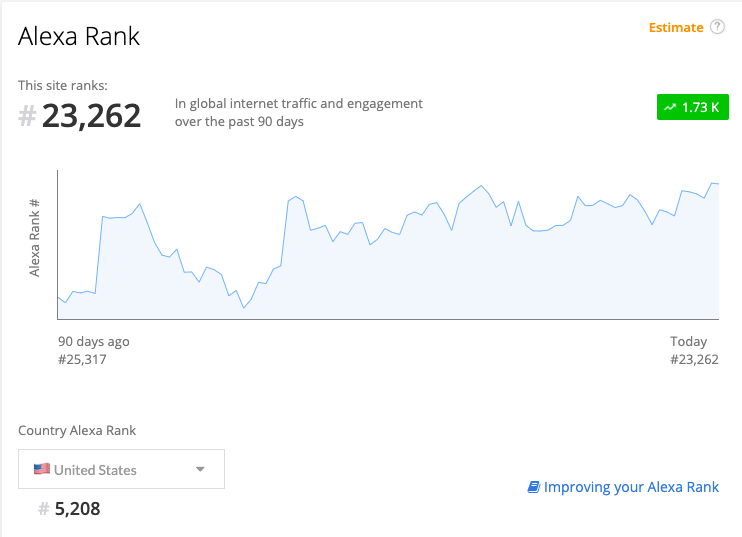This screenshot has height=537, width=742.
Task: Click the orange Estimate label
Action: tap(676, 27)
